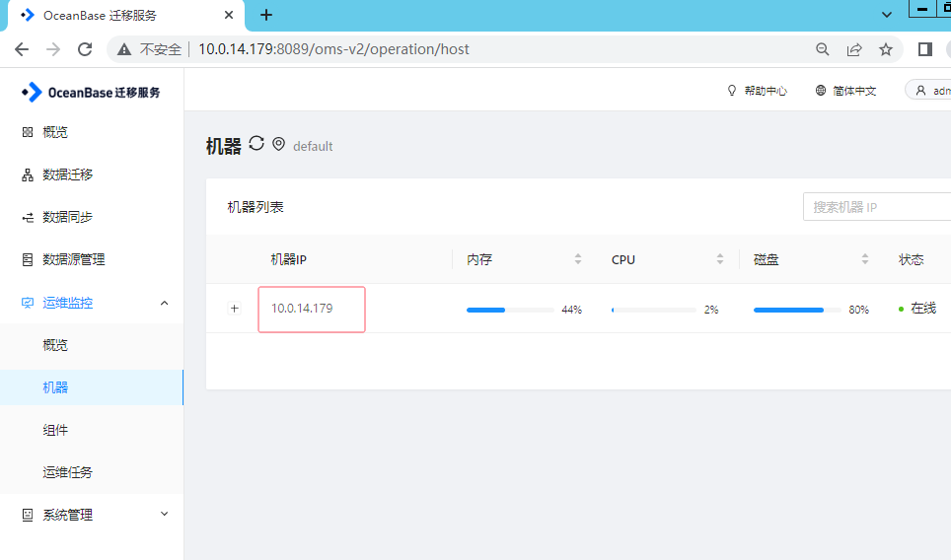Open the 简体中文 language selector
This screenshot has width=951, height=560.
854,91
